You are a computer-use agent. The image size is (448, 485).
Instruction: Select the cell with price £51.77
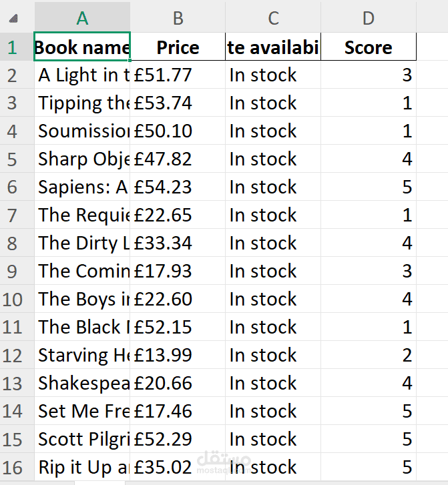(178, 75)
